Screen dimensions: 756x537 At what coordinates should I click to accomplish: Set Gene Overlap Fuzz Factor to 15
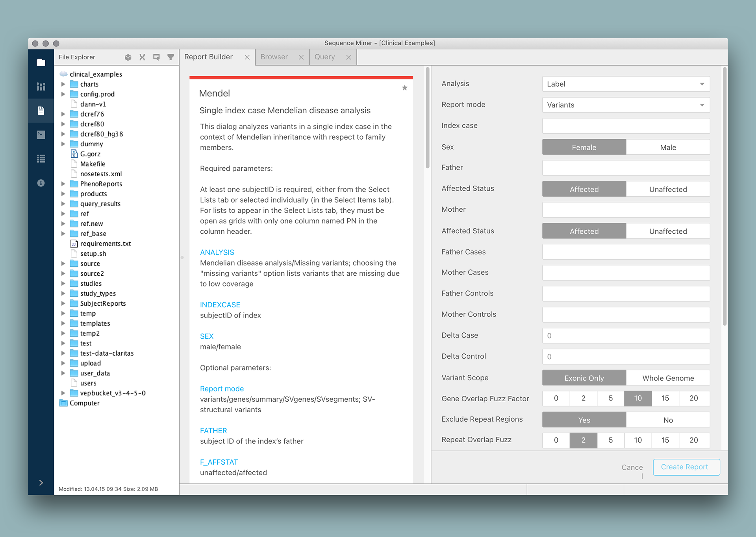665,399
